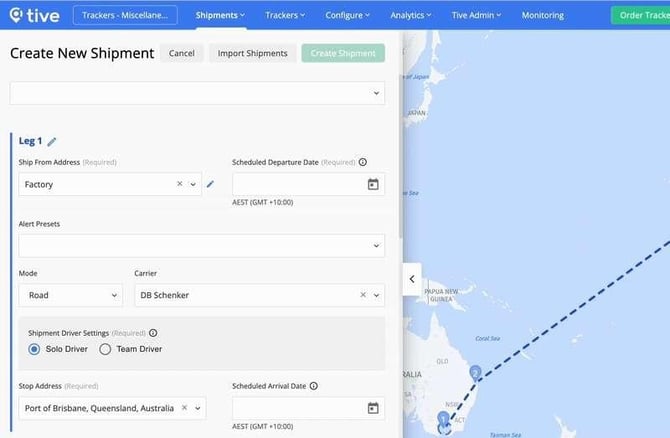670x438 pixels.
Task: Remove DB Schenker carrier selection
Action: point(363,295)
